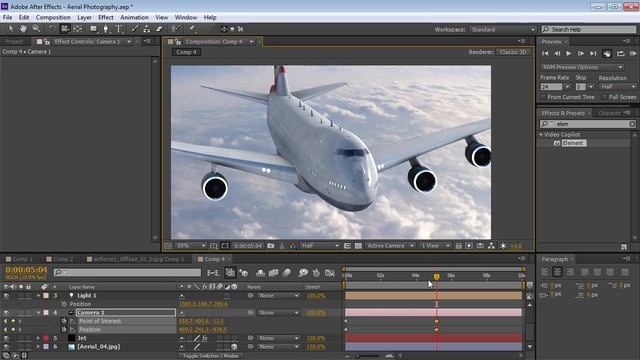The height and width of the screenshot is (360, 640).
Task: Collapse the Video Copilot effects group
Action: pyautogui.click(x=541, y=134)
